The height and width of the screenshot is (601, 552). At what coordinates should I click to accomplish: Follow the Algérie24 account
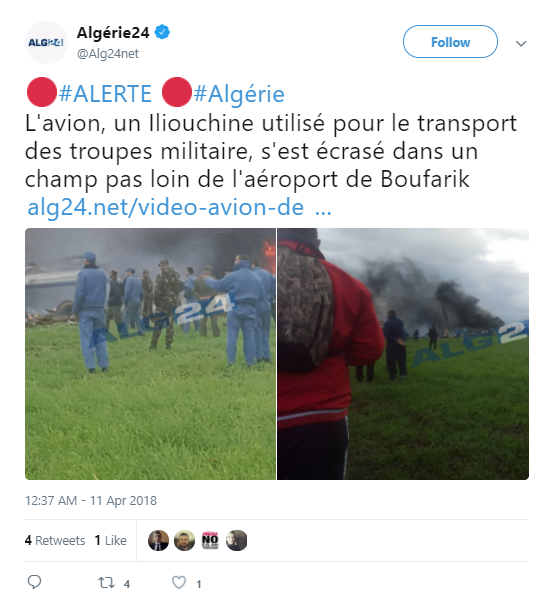450,42
